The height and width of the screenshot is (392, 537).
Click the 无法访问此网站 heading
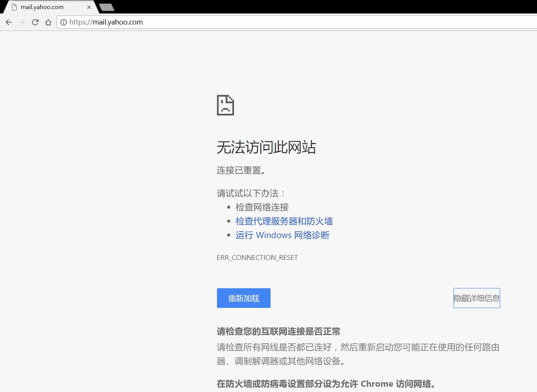(x=266, y=147)
